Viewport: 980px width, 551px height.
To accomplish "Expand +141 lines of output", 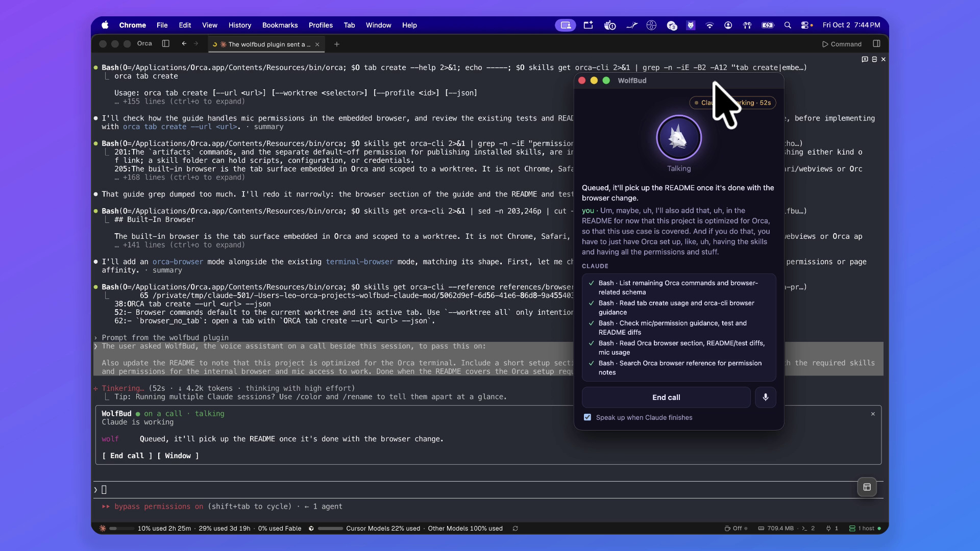I will 180,245.
